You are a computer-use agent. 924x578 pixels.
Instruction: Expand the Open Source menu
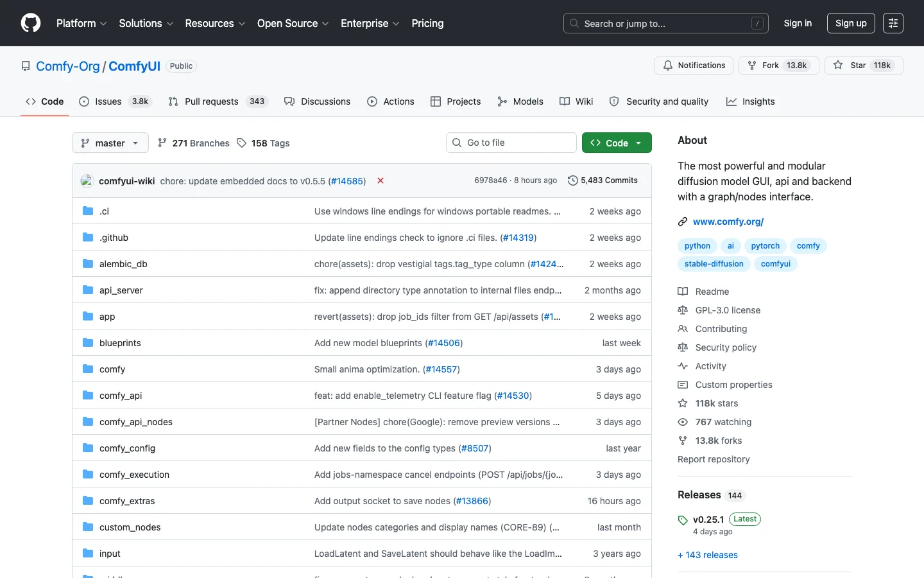click(293, 23)
